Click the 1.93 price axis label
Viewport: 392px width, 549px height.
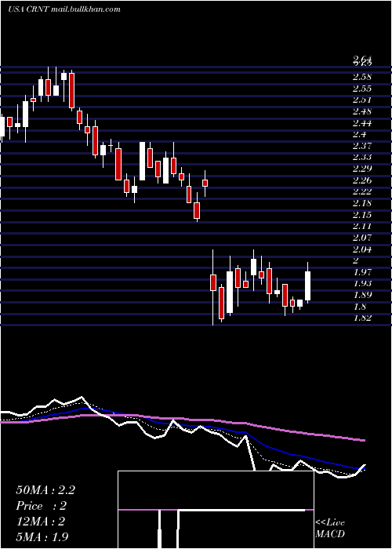click(x=362, y=283)
